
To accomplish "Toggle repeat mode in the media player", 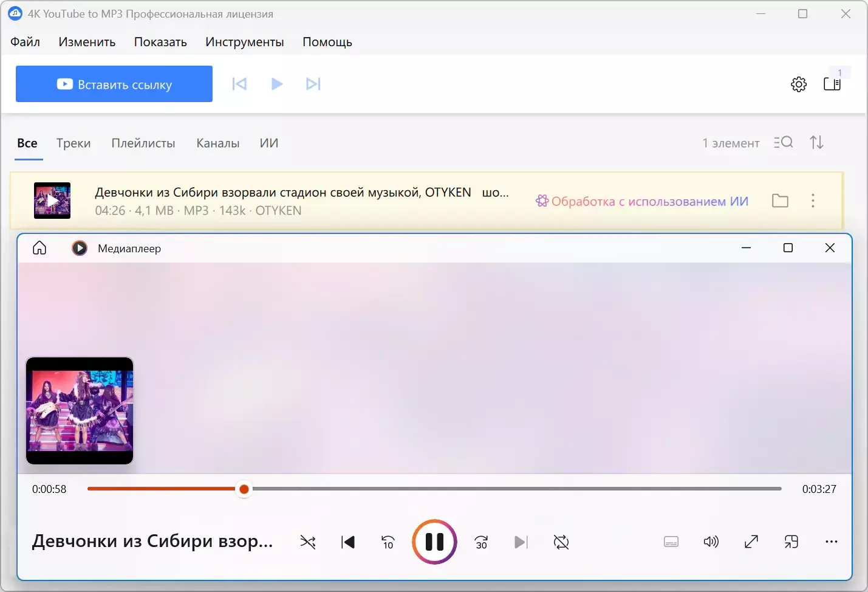I will point(561,542).
